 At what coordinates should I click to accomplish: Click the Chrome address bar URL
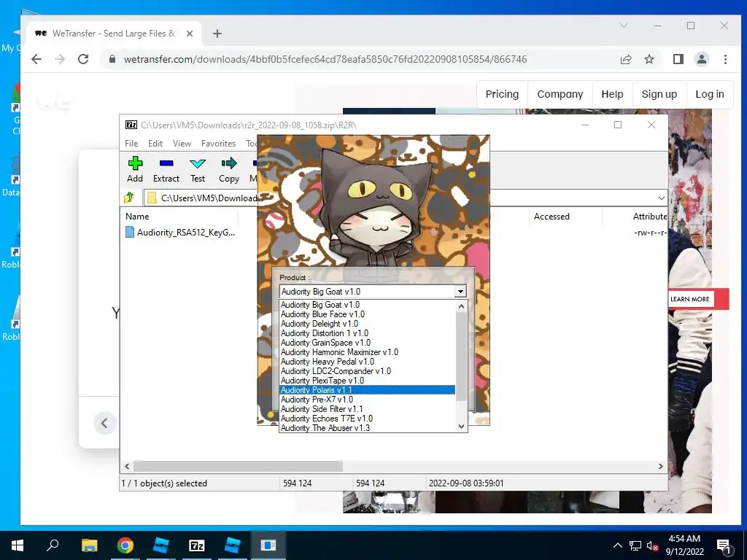325,59
